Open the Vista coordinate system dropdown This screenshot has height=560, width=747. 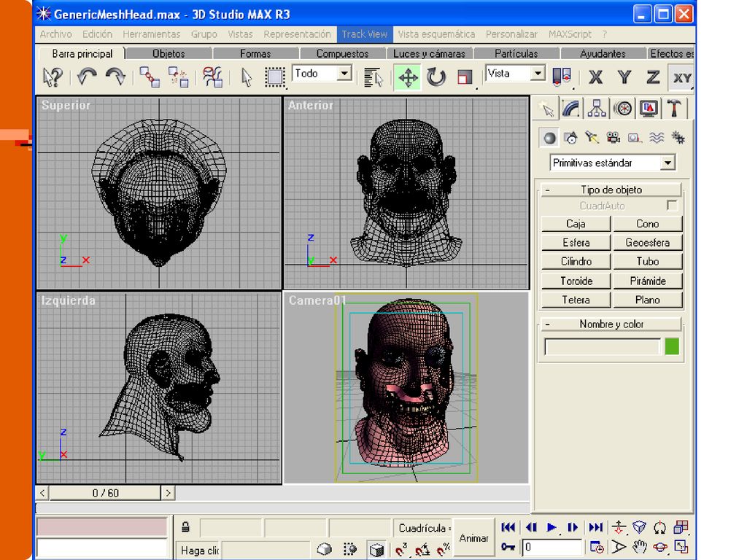pyautogui.click(x=538, y=74)
